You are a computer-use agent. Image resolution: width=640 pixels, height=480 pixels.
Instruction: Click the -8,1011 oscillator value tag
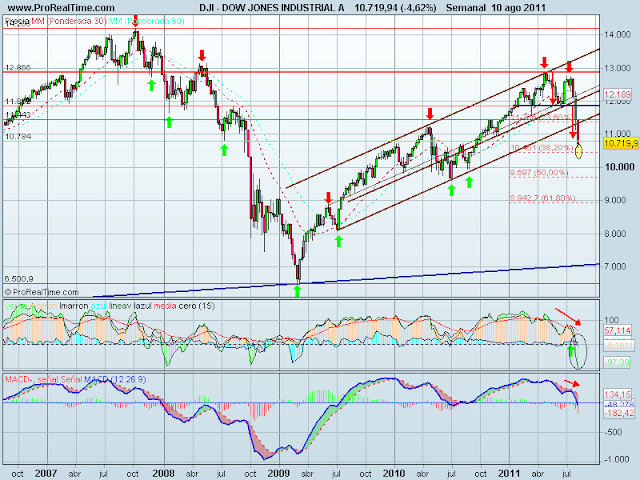tap(619, 346)
